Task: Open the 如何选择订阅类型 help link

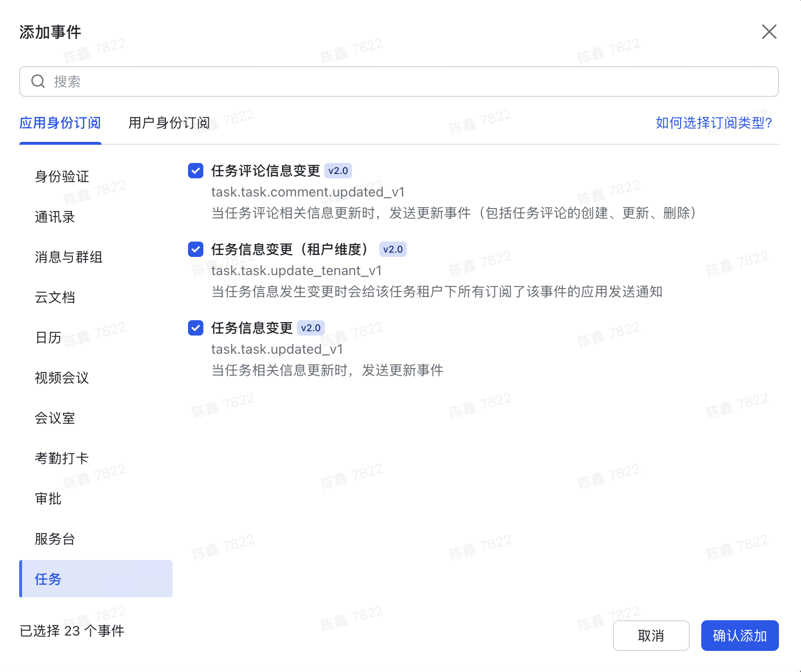Action: 714,123
